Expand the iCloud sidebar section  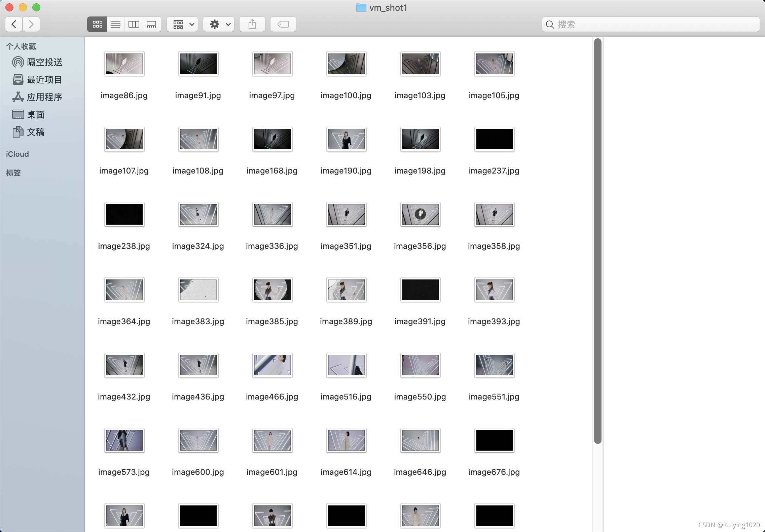(x=17, y=154)
